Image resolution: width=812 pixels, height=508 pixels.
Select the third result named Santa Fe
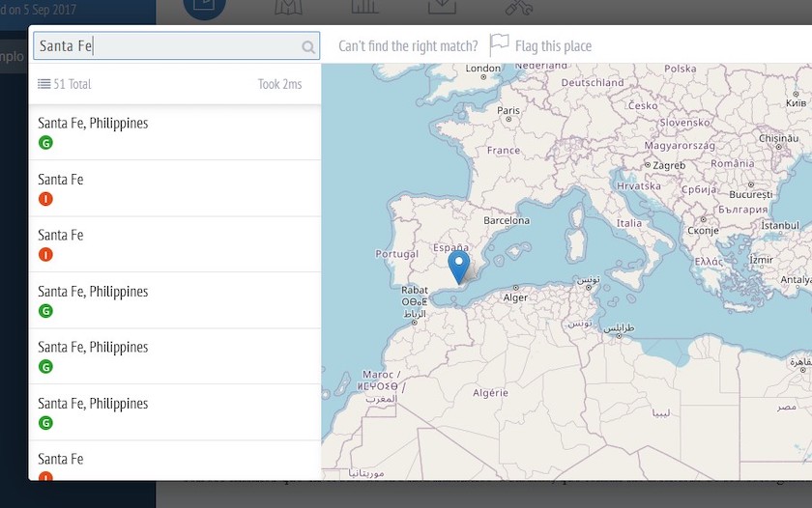(x=61, y=236)
